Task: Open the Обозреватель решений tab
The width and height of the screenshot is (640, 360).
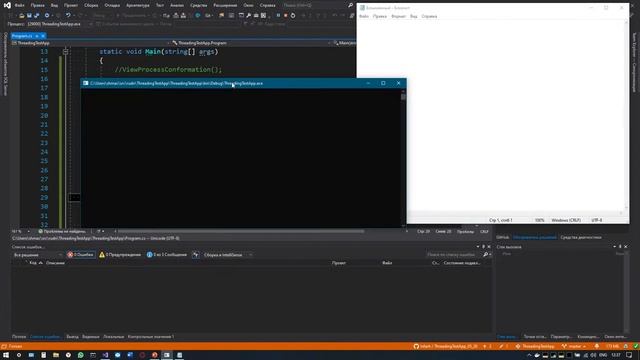Action: pos(534,237)
